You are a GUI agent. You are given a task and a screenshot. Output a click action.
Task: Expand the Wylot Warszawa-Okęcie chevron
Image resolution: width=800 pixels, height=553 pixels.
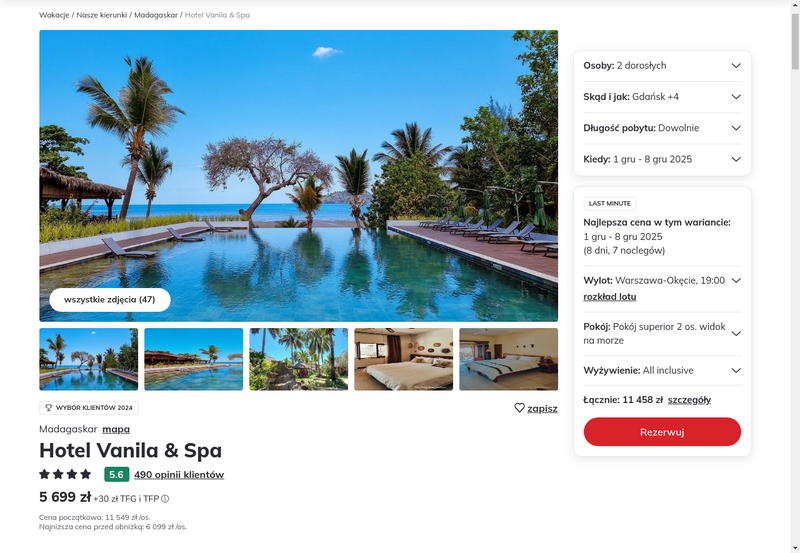[736, 280]
